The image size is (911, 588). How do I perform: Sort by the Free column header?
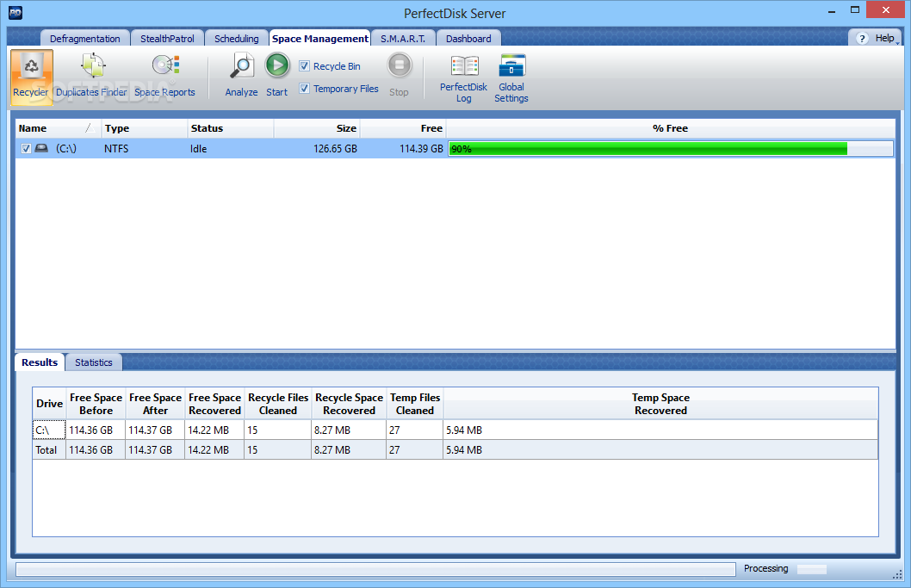tap(403, 128)
